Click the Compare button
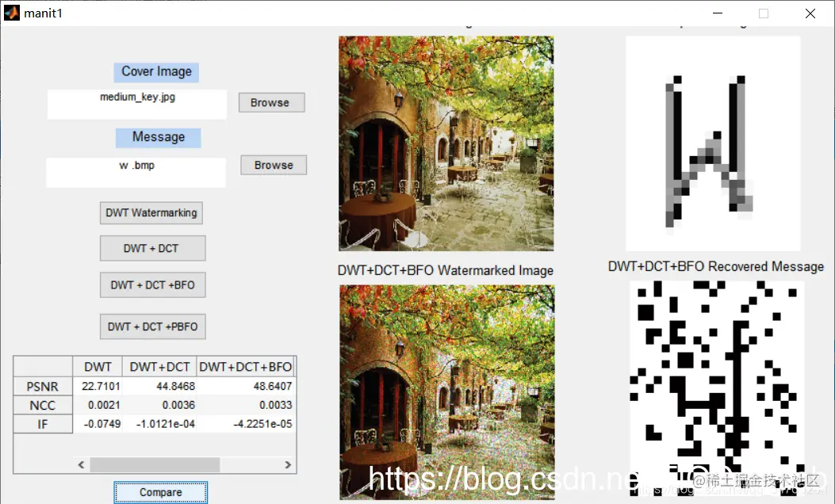This screenshot has width=835, height=504. click(x=161, y=492)
